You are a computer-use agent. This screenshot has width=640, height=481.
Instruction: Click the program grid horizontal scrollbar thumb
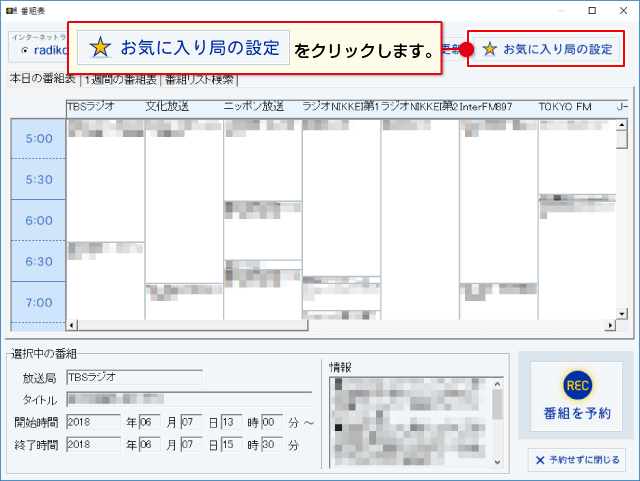coord(193,325)
